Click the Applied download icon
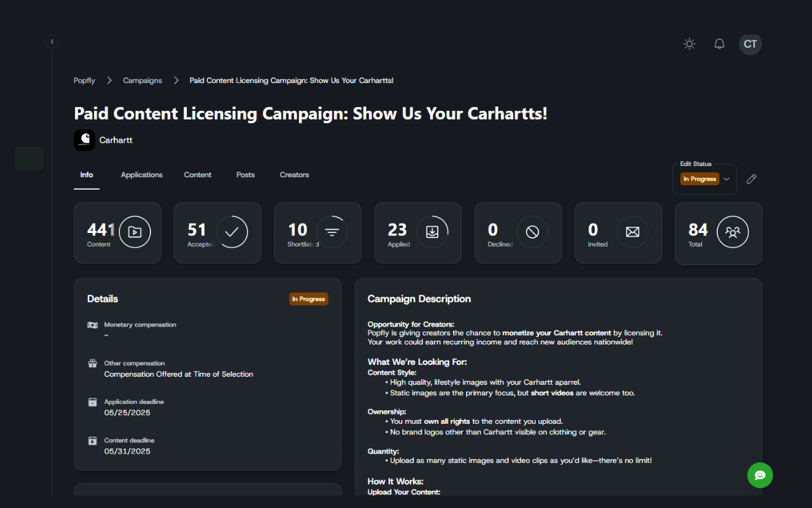This screenshot has height=508, width=812. [433, 232]
